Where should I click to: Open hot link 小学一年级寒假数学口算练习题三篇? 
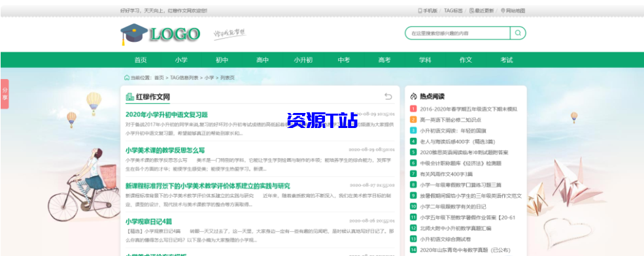[x=460, y=185]
